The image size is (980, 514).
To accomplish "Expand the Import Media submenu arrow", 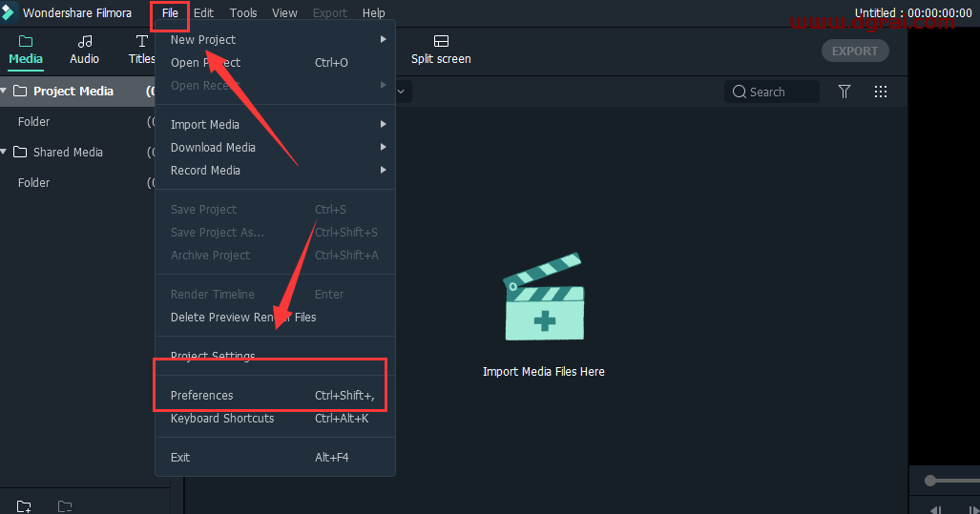I will tap(383, 124).
